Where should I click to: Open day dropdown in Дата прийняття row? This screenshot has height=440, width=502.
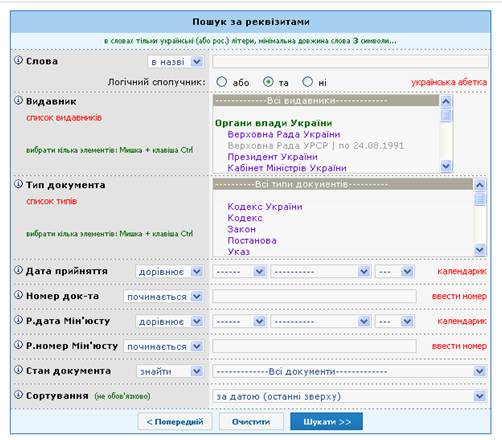(x=239, y=272)
